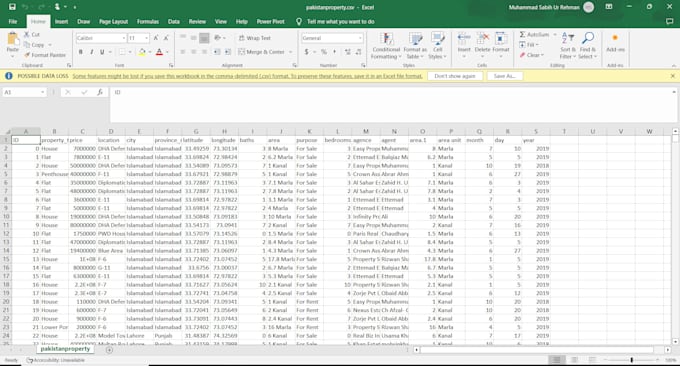This screenshot has height=366, width=680.
Task: Toggle Bold formatting
Action: pyautogui.click(x=81, y=52)
